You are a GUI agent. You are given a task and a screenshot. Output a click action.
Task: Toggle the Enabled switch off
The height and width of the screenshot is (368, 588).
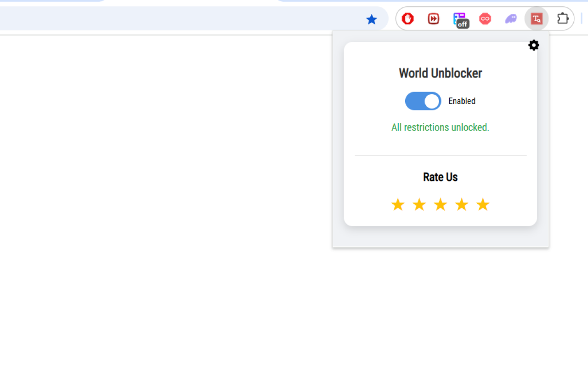tap(423, 101)
